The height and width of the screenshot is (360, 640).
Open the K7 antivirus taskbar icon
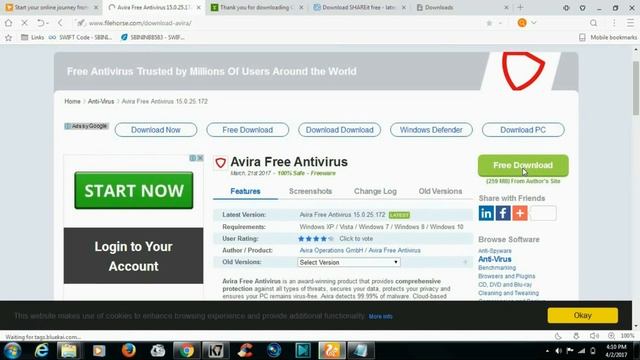[216, 351]
